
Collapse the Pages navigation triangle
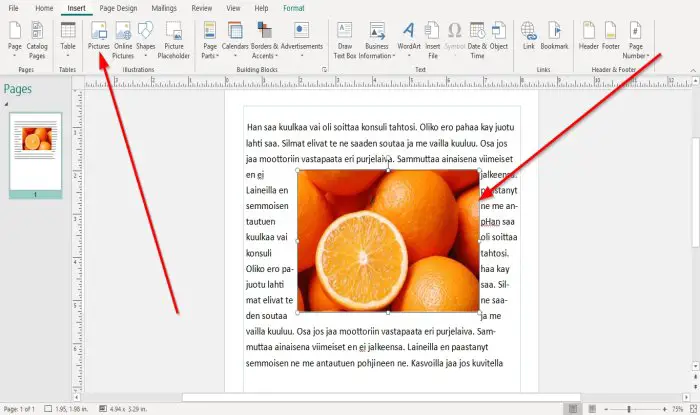coord(6,104)
